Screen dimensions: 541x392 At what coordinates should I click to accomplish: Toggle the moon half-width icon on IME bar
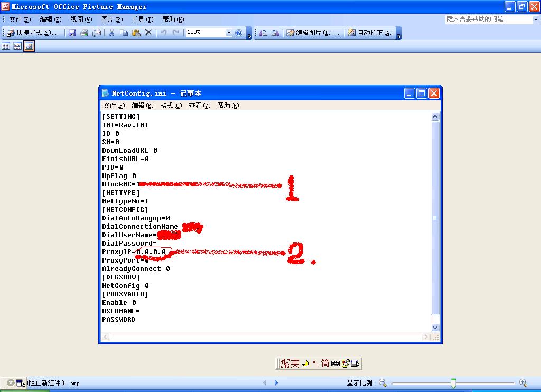pyautogui.click(x=305, y=363)
